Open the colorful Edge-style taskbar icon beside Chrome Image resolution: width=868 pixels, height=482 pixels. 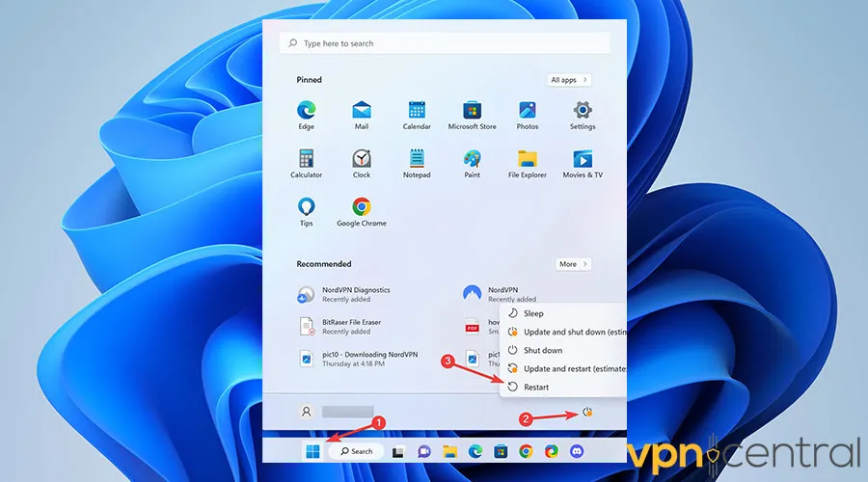pyautogui.click(x=552, y=451)
